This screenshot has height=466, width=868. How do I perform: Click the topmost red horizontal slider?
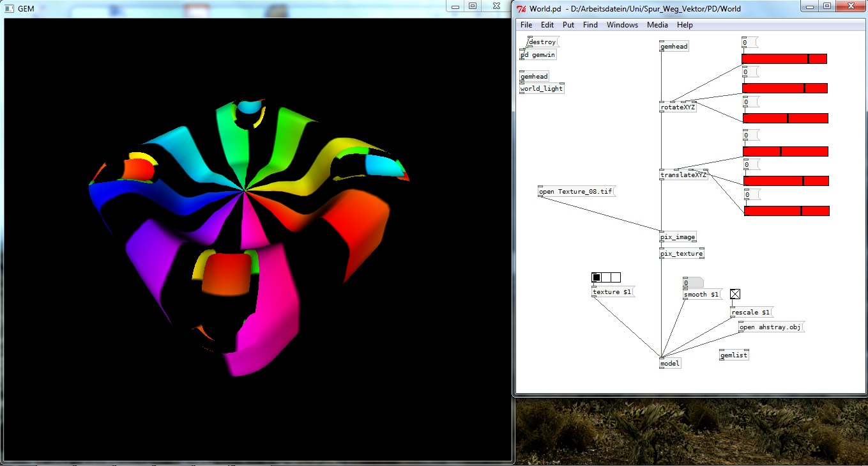784,59
